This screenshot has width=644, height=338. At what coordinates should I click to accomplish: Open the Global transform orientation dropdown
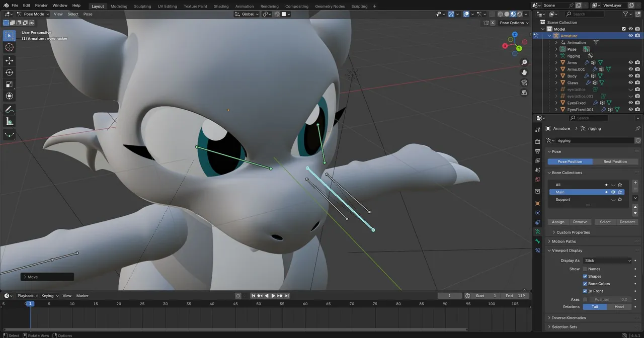pos(247,14)
